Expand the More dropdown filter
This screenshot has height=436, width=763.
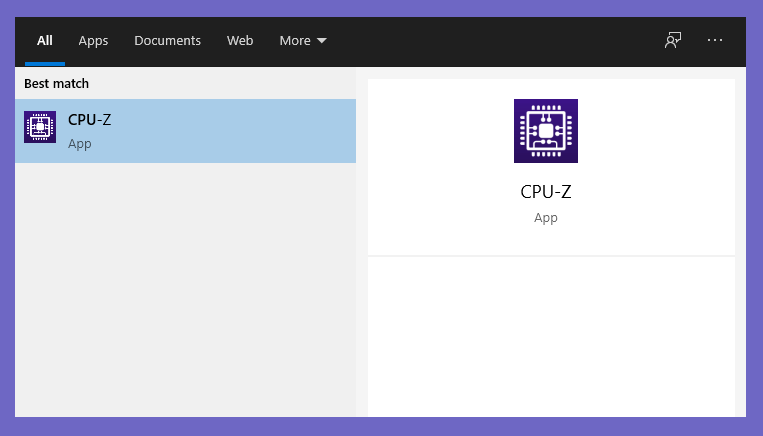tap(303, 41)
